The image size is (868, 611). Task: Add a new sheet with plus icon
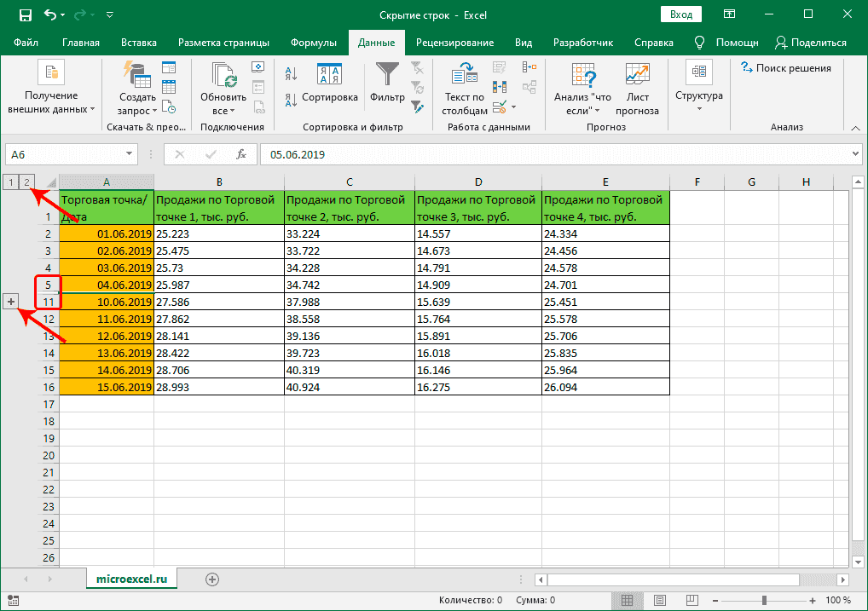pos(212,579)
